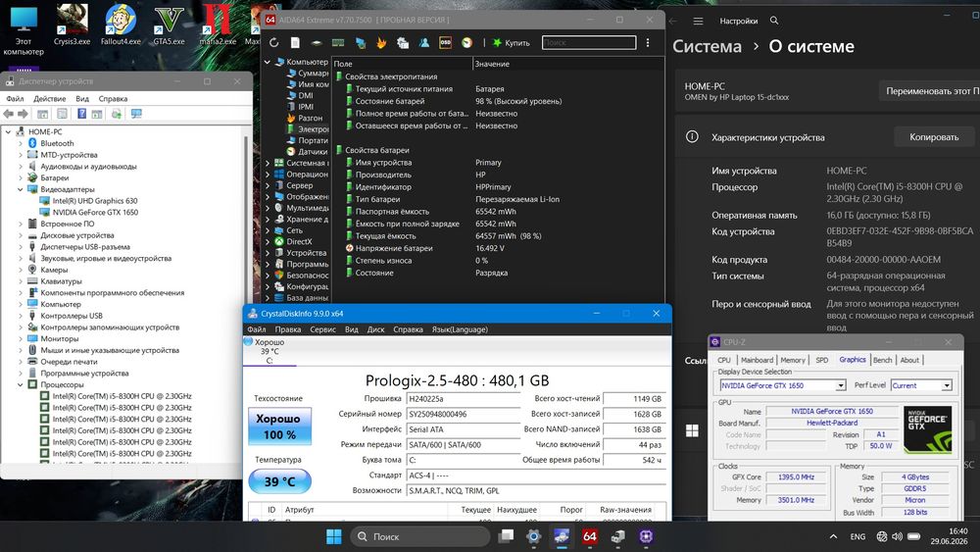This screenshot has width=980, height=552.
Task: Click the Settings hamburger menu icon
Action: [x=698, y=21]
